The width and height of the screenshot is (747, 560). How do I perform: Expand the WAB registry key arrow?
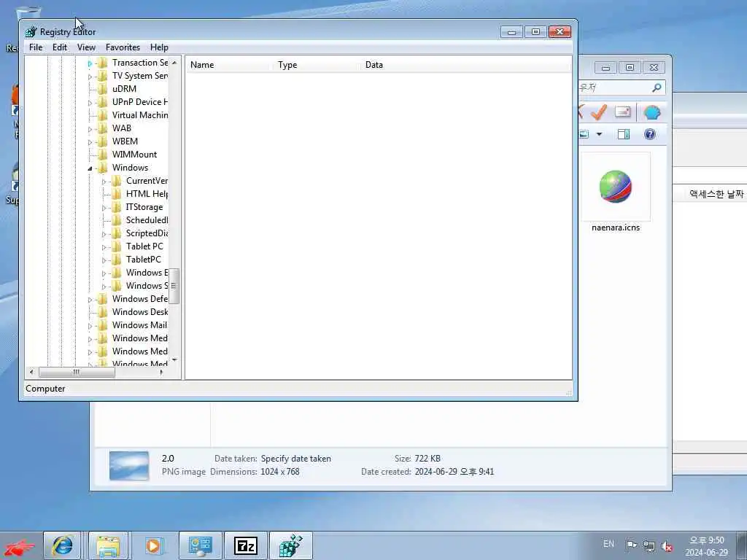(x=90, y=129)
